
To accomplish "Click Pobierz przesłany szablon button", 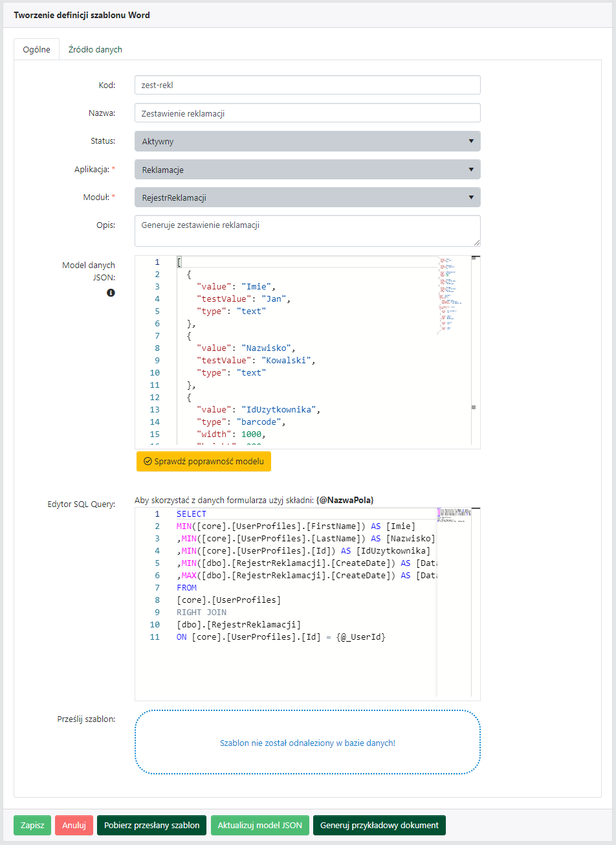I will point(151,825).
